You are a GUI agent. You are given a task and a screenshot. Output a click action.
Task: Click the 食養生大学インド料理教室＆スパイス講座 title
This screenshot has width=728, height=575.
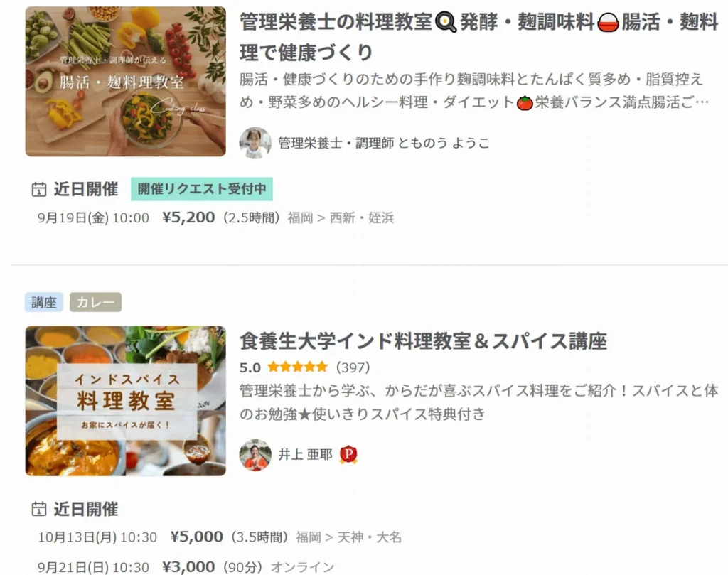pyautogui.click(x=423, y=341)
